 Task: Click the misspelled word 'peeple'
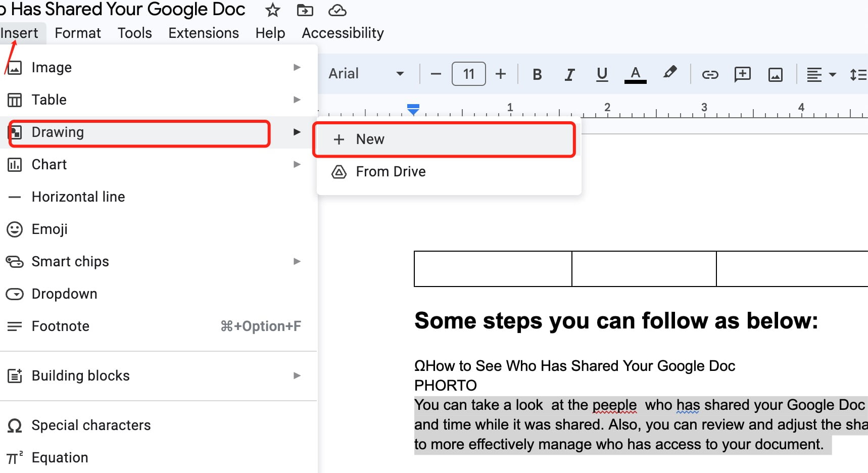click(614, 405)
